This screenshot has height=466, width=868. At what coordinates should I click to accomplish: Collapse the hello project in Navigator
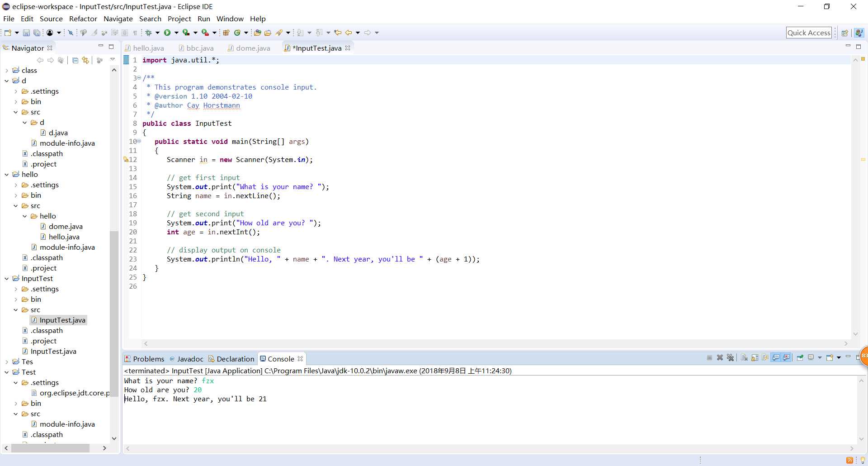7,175
